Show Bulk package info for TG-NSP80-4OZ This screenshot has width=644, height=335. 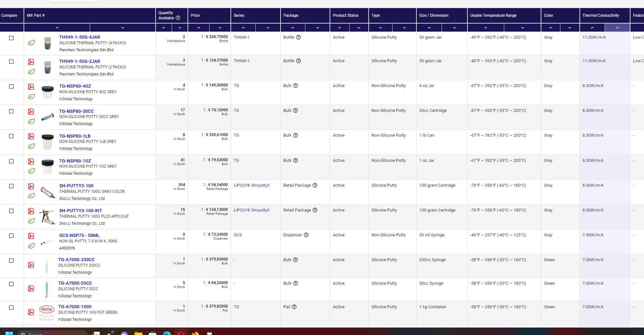[x=295, y=86]
